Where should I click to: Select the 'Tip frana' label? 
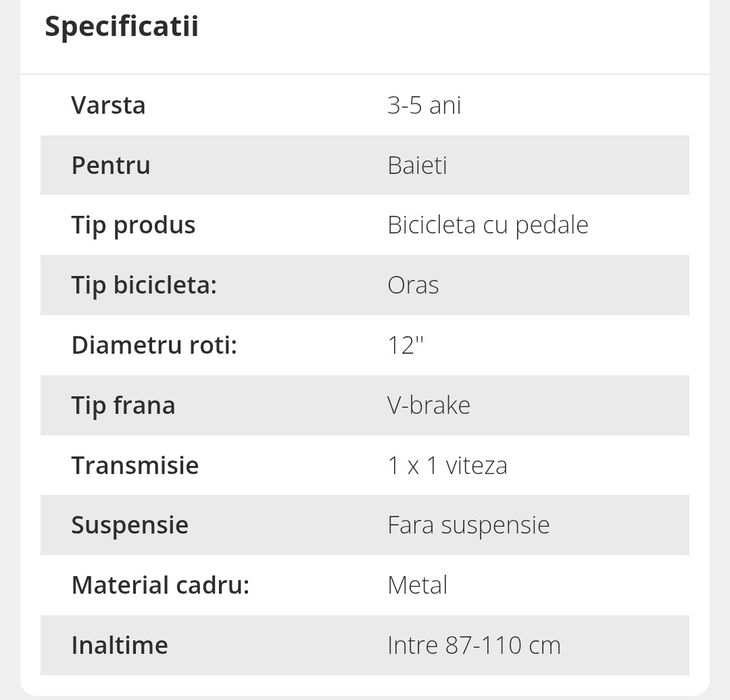[x=123, y=405]
